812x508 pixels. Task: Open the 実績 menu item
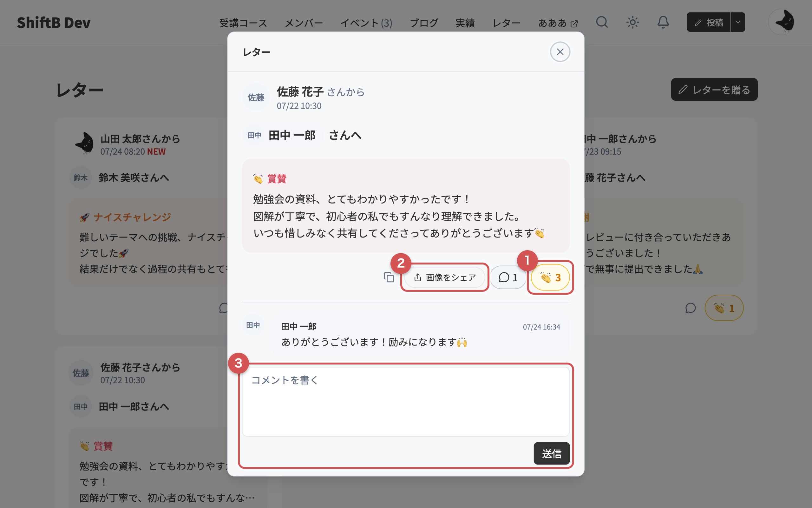click(x=465, y=23)
